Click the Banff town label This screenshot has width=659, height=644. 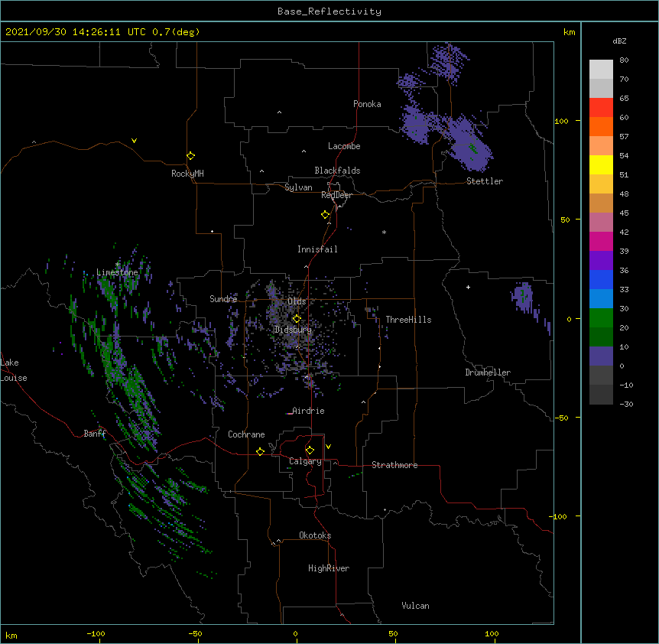coord(95,434)
